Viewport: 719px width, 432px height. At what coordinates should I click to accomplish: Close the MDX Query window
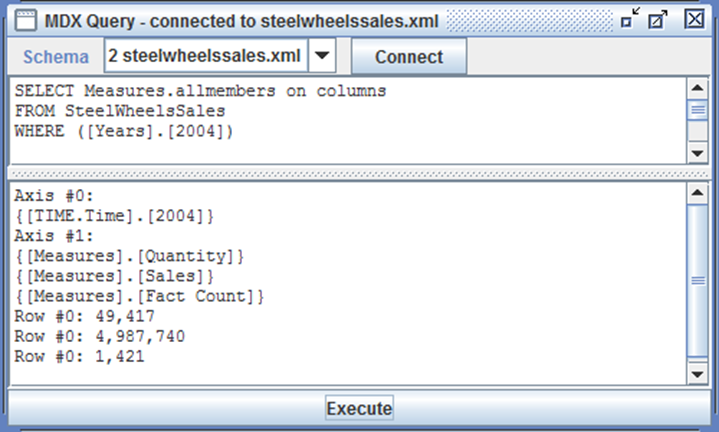tap(693, 19)
